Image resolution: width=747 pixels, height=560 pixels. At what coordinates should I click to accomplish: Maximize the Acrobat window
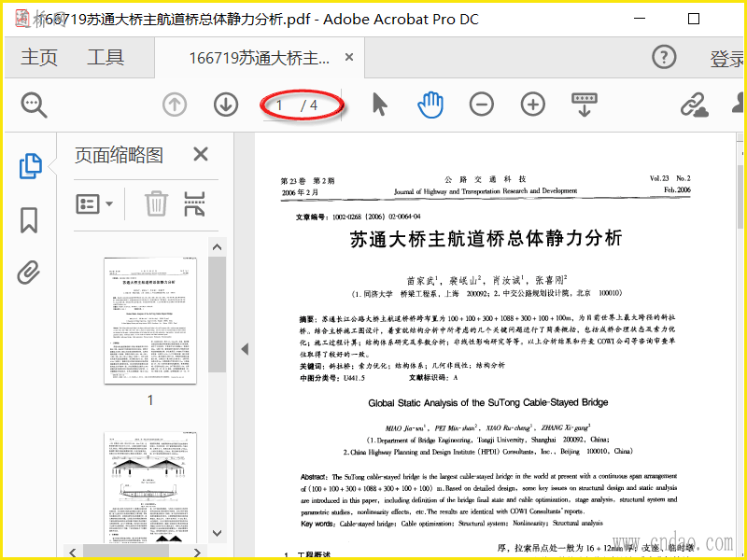pyautogui.click(x=694, y=19)
